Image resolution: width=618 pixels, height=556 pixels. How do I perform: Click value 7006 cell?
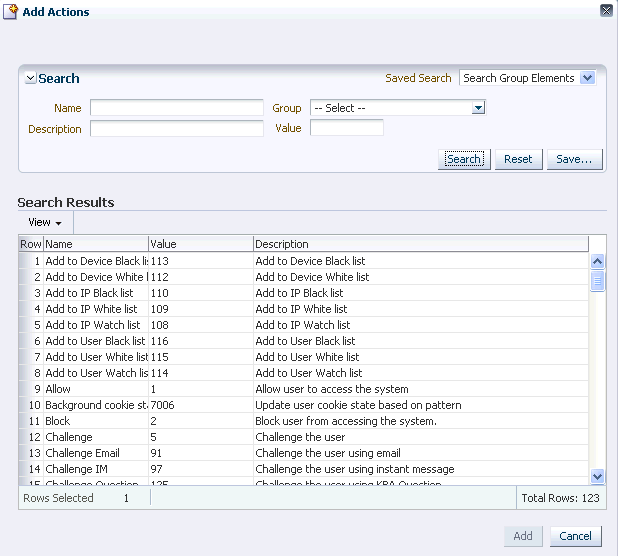(201, 405)
